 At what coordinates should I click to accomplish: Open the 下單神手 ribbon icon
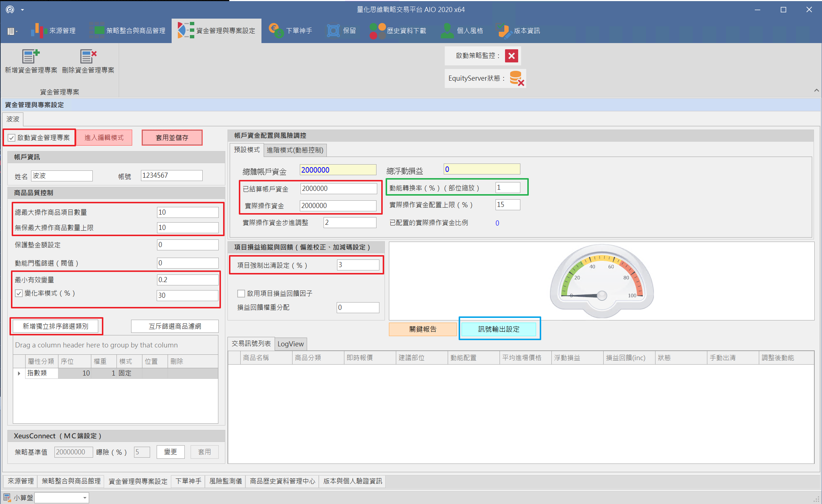click(x=276, y=31)
